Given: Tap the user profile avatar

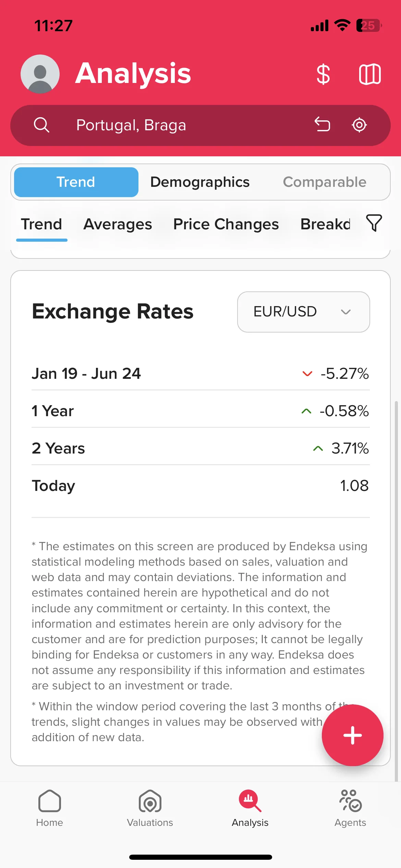Looking at the screenshot, I should tap(40, 74).
